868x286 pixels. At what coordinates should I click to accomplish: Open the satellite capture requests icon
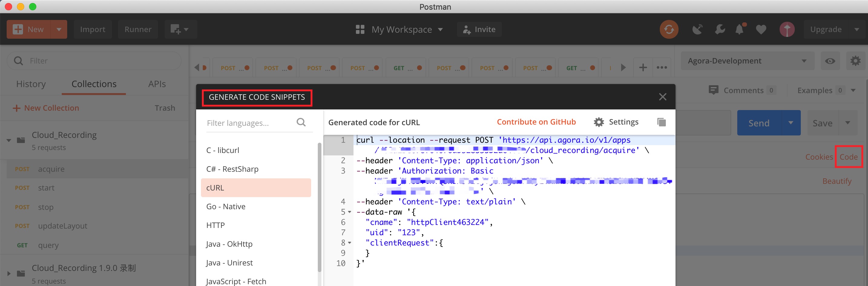coord(697,30)
